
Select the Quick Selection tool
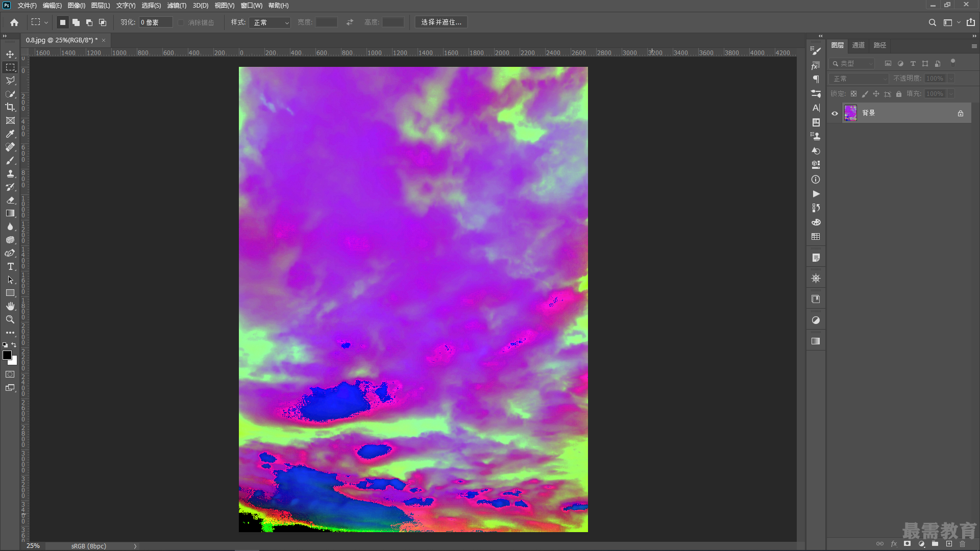pyautogui.click(x=10, y=94)
